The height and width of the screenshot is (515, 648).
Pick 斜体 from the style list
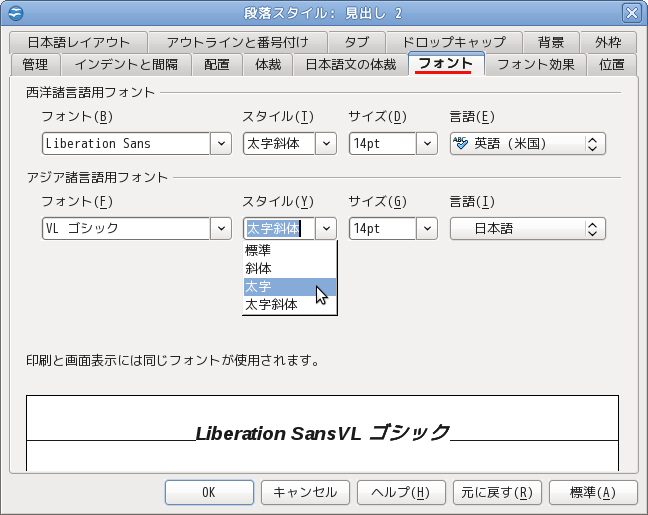coord(290,269)
